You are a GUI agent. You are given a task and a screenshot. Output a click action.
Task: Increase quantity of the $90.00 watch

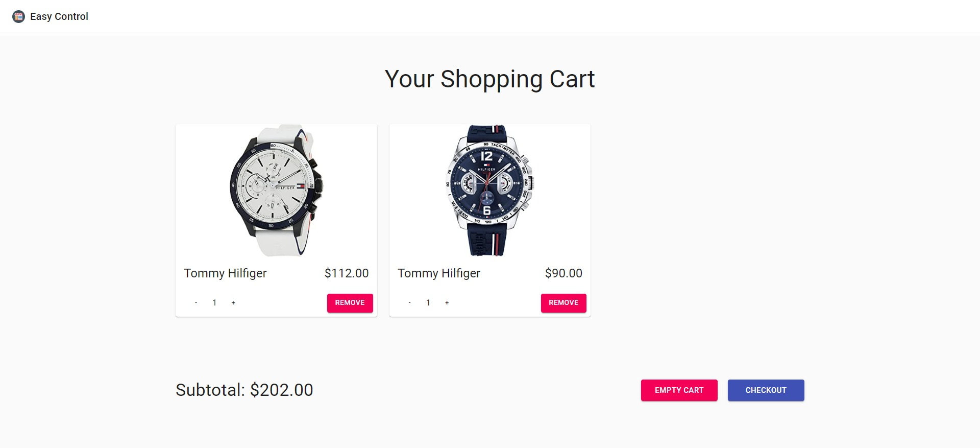(447, 302)
